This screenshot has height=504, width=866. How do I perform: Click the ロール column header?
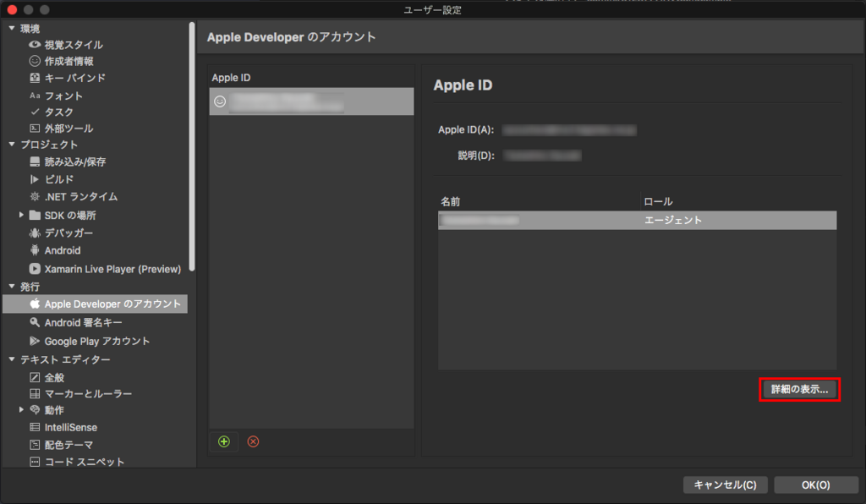coord(658,201)
